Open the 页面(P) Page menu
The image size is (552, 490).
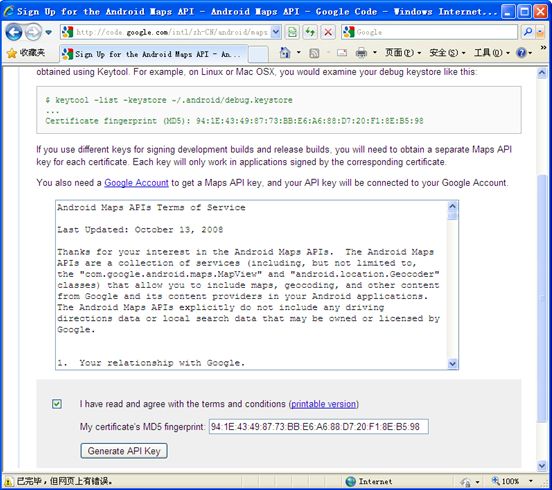[x=403, y=53]
